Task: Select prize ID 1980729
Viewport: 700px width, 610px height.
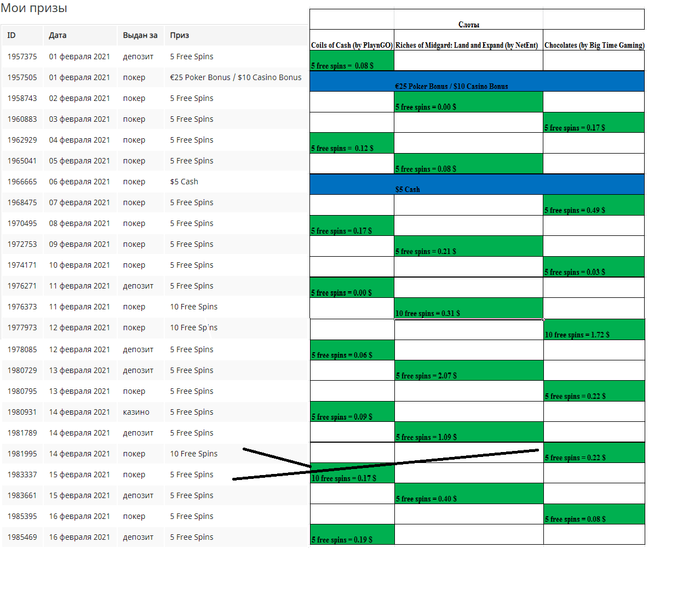Action: tap(22, 370)
